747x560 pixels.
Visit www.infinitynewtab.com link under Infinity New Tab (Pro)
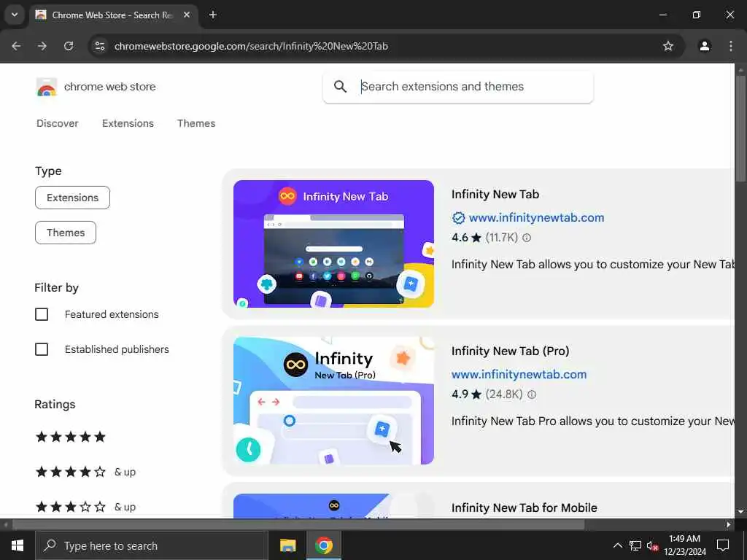tap(519, 375)
